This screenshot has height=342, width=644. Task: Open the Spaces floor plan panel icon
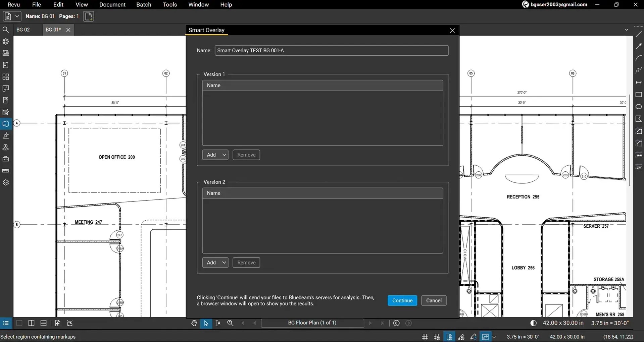point(6,89)
